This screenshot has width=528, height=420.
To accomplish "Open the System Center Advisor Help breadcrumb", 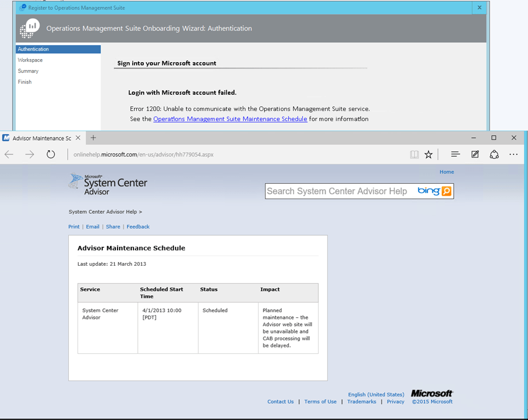I will 103,212.
